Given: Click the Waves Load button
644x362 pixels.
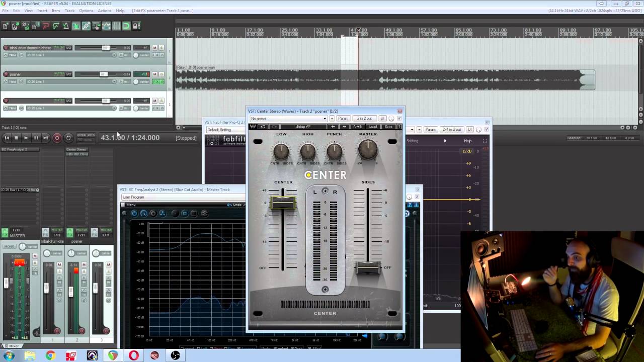Looking at the screenshot, I should coord(373,127).
